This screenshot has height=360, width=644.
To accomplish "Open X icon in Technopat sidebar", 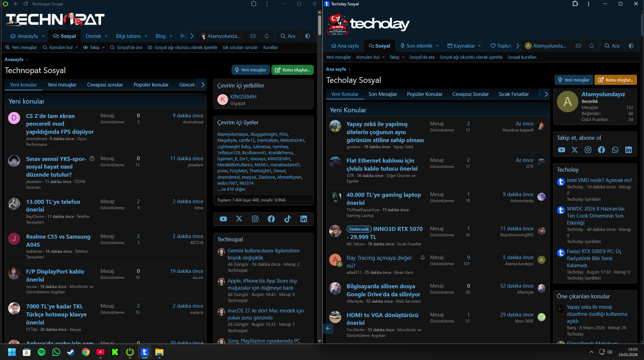I will [x=239, y=219].
